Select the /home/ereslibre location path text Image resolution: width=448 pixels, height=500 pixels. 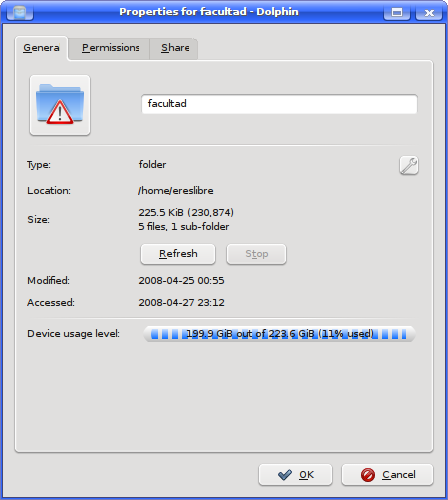176,191
